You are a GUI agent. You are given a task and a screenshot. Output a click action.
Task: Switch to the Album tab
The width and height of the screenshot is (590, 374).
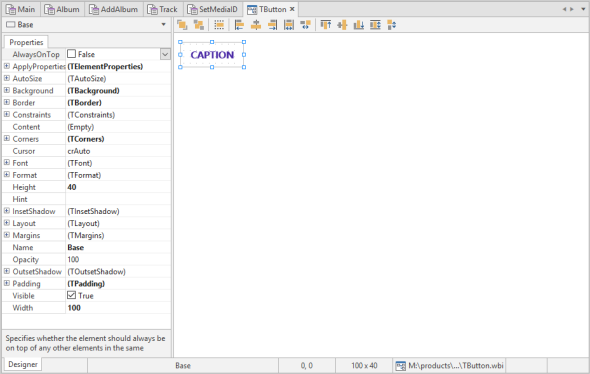pos(62,9)
